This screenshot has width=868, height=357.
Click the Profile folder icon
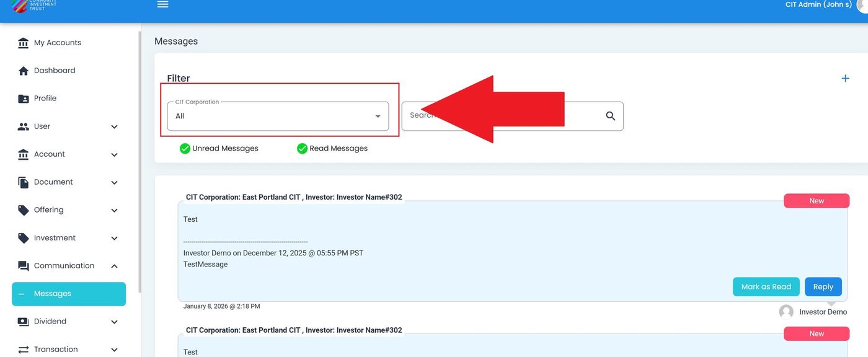click(24, 99)
